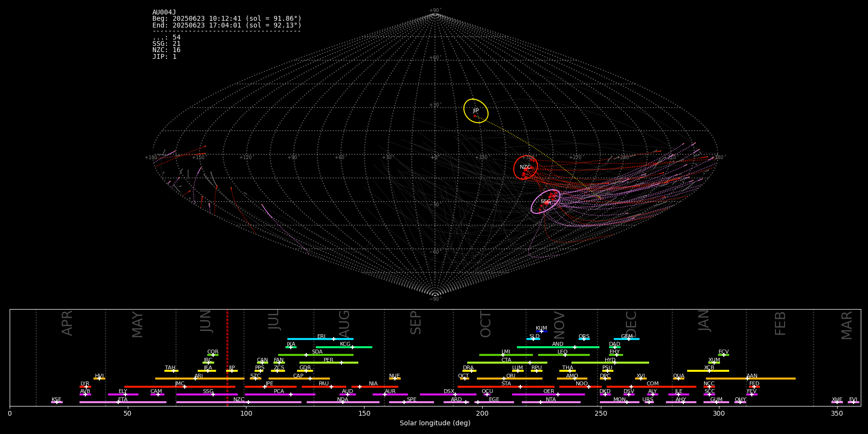Select the DSX purple shower bar
Image resolution: width=868 pixels, height=434 pixels.
448,394
